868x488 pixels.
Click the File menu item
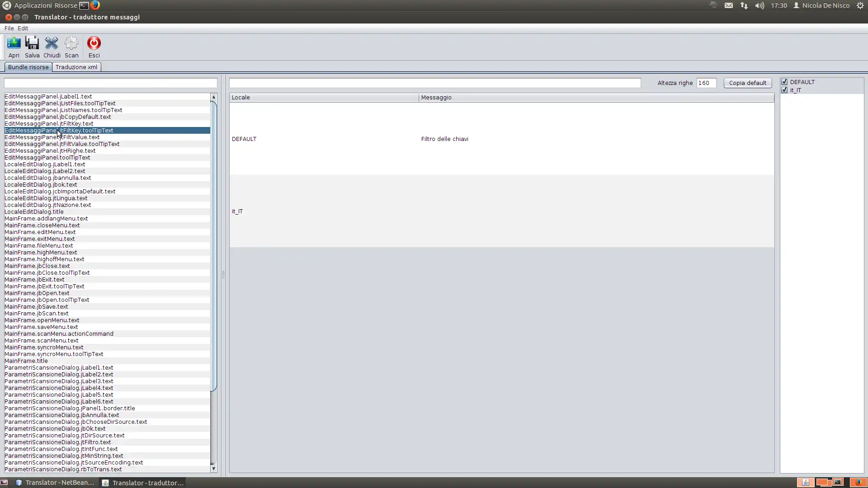click(x=9, y=28)
